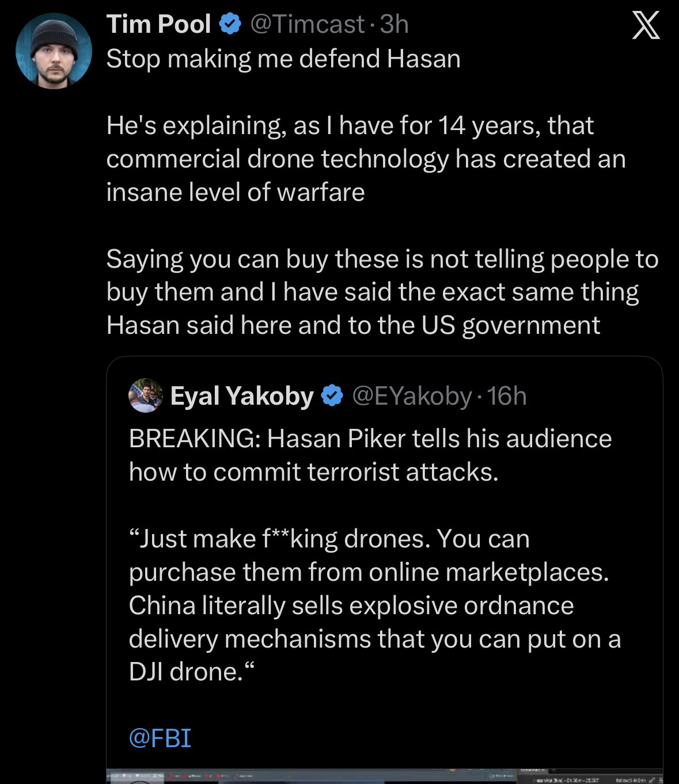
Task: Open Eyal Yakoby's small avatar
Action: (146, 395)
